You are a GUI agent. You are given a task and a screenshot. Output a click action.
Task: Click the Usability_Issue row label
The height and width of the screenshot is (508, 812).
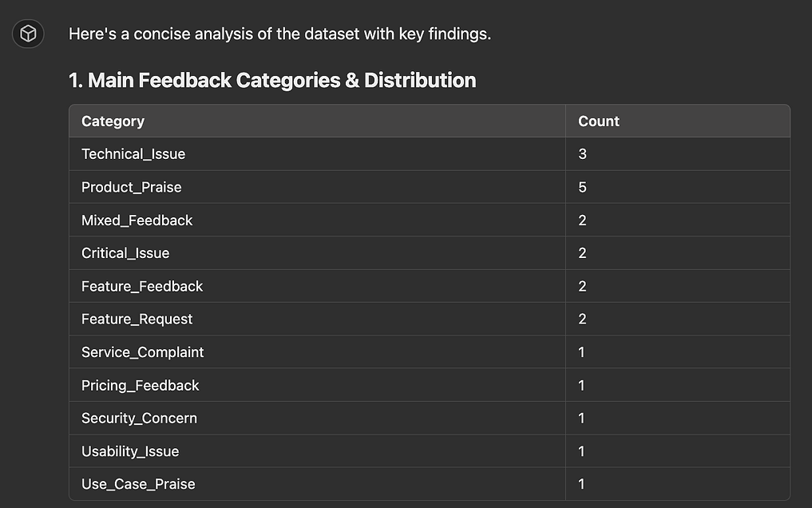click(x=130, y=451)
